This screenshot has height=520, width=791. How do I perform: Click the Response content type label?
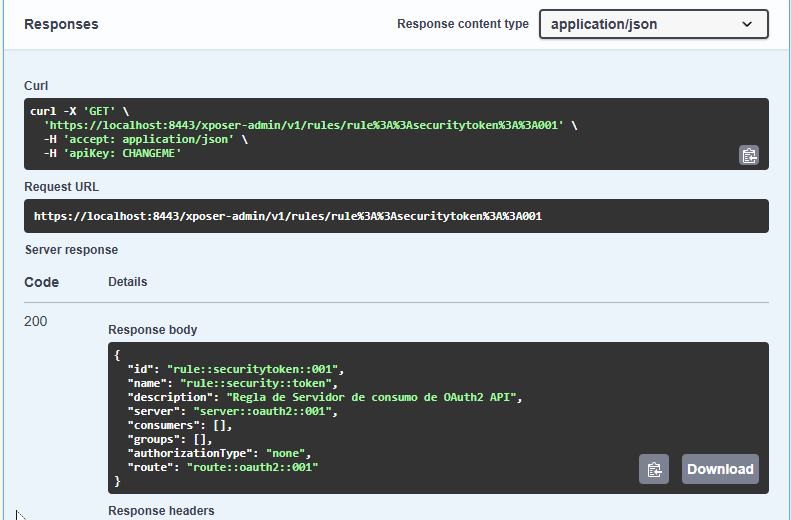(463, 24)
